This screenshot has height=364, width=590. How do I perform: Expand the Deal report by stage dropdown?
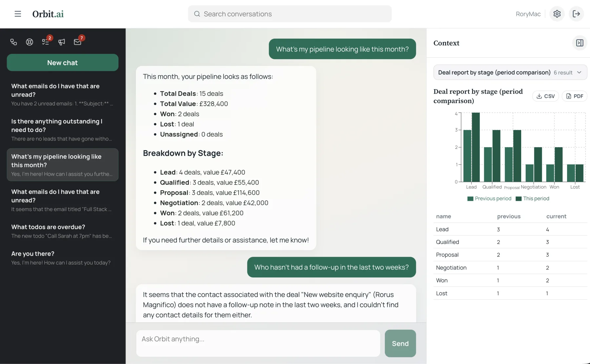pos(510,72)
